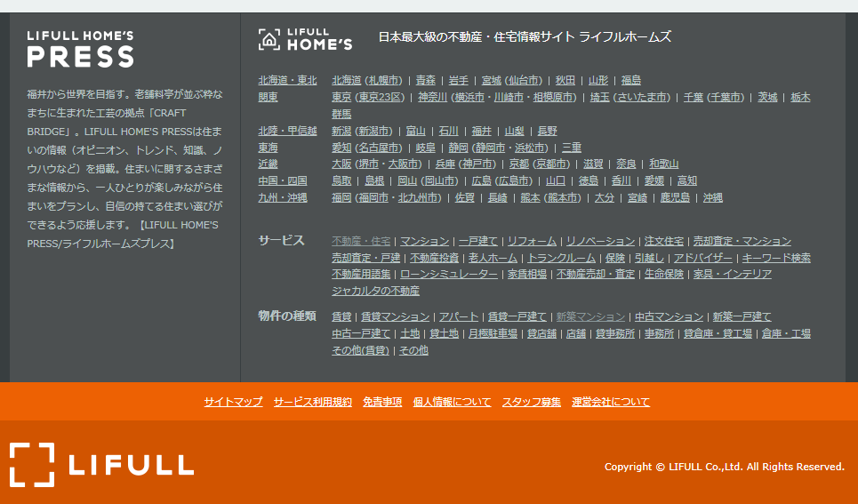Open the 新築マンション link

point(590,316)
